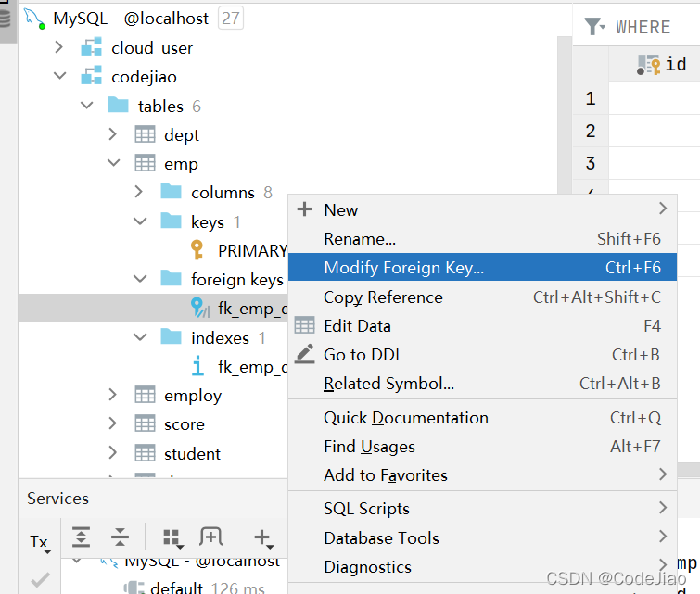700x594 pixels.
Task: Open Database Tools submenu
Action: tap(482, 537)
